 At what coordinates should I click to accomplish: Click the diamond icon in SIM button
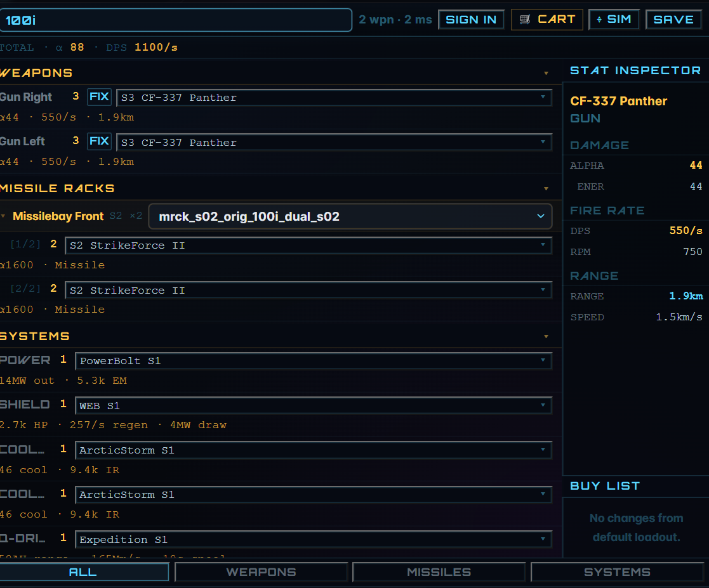599,20
